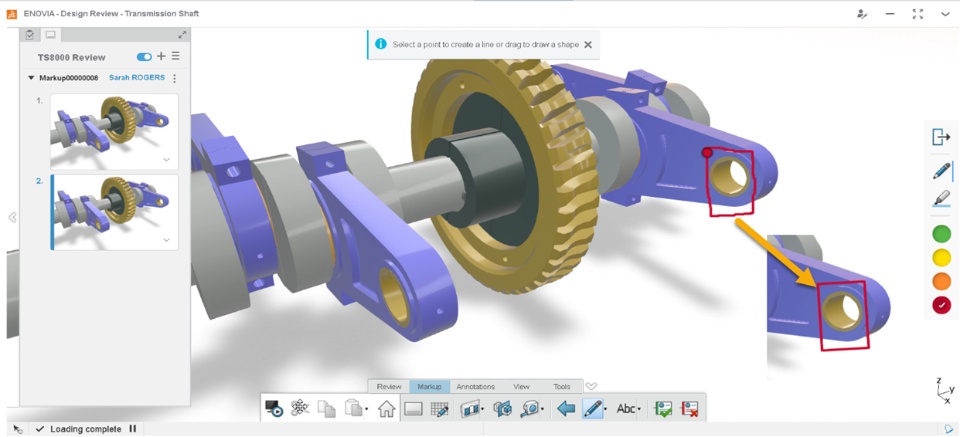Click the cancel markup red X icon

coord(690,408)
